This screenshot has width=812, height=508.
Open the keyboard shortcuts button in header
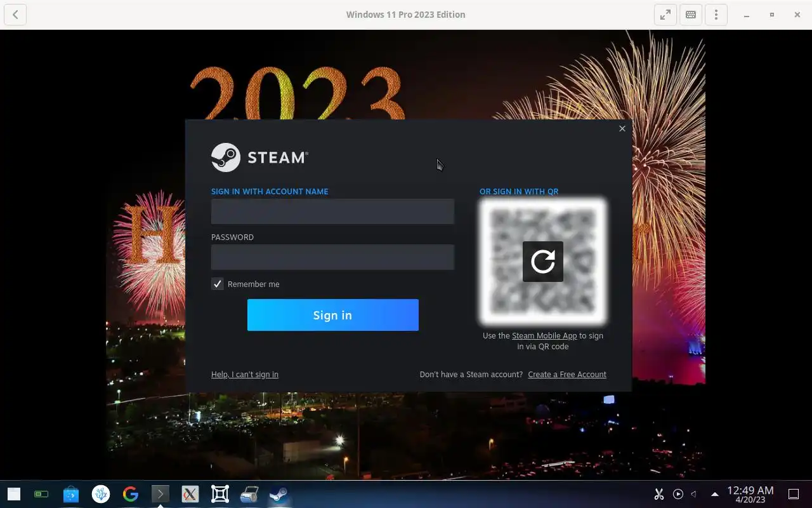click(691, 15)
